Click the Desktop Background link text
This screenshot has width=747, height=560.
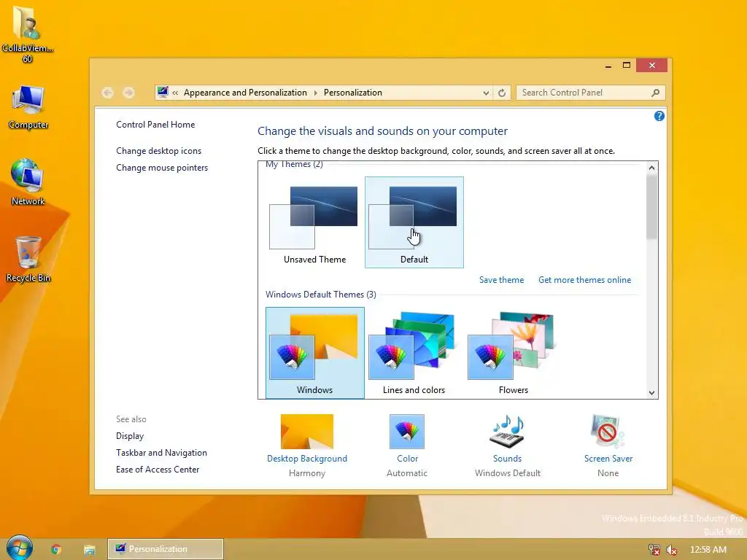[x=307, y=459]
